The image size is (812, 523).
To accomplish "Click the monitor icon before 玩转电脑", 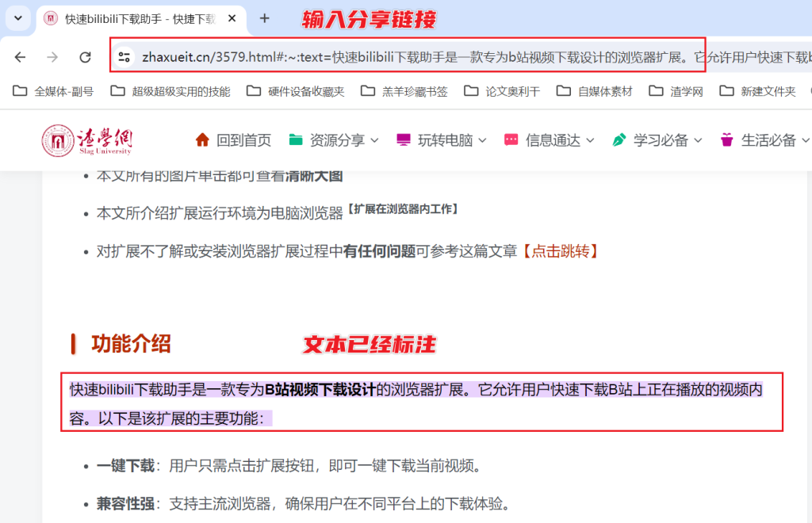I will pos(403,139).
